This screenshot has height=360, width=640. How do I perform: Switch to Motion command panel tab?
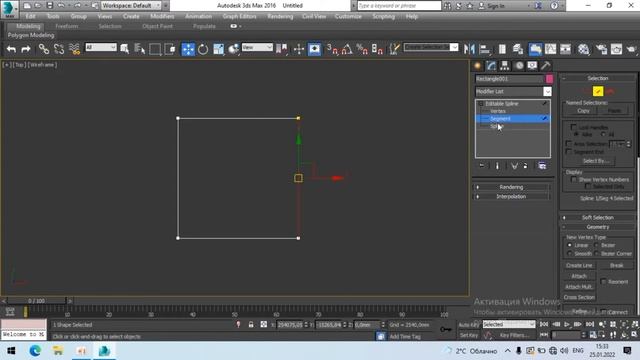point(519,66)
